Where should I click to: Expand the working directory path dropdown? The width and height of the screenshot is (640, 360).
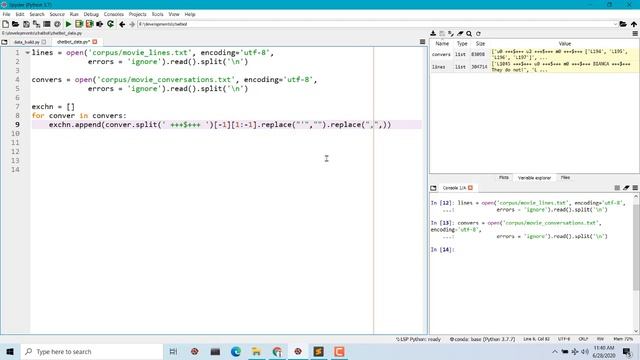[615, 24]
